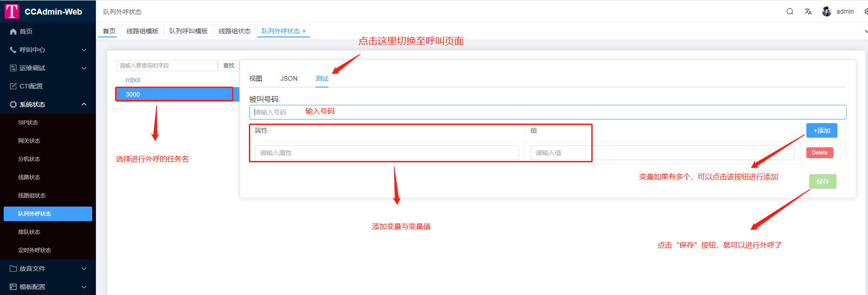The height and width of the screenshot is (295, 868).
Task: Open the language translation icon
Action: pyautogui.click(x=808, y=11)
